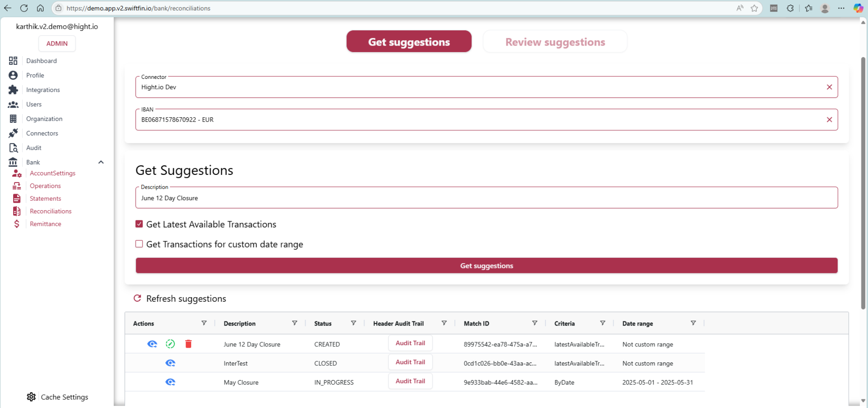Delete the June 12 Day Closure suggestion
The height and width of the screenshot is (408, 868).
pos(188,344)
